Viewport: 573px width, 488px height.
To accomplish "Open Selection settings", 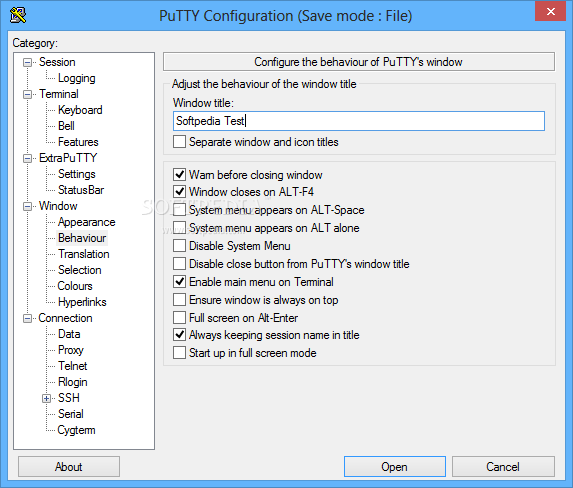I will (x=80, y=270).
